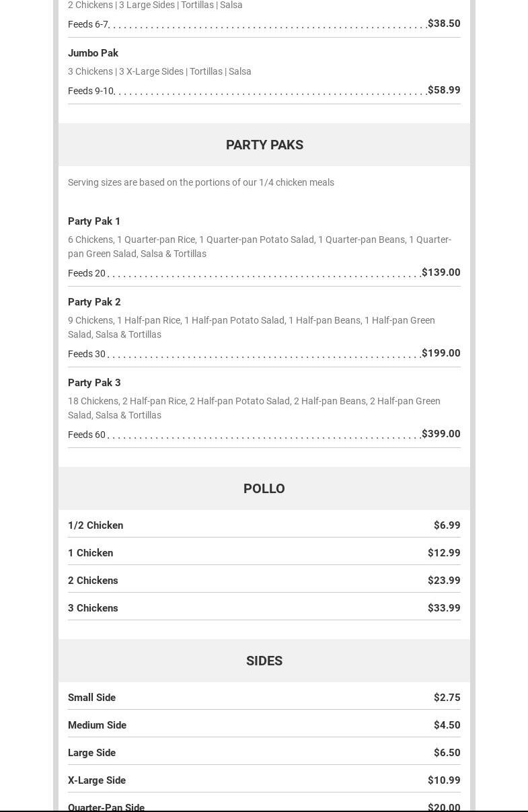Click the serving sizes note under Party Paks
The height and width of the screenshot is (812, 528).
click(201, 182)
